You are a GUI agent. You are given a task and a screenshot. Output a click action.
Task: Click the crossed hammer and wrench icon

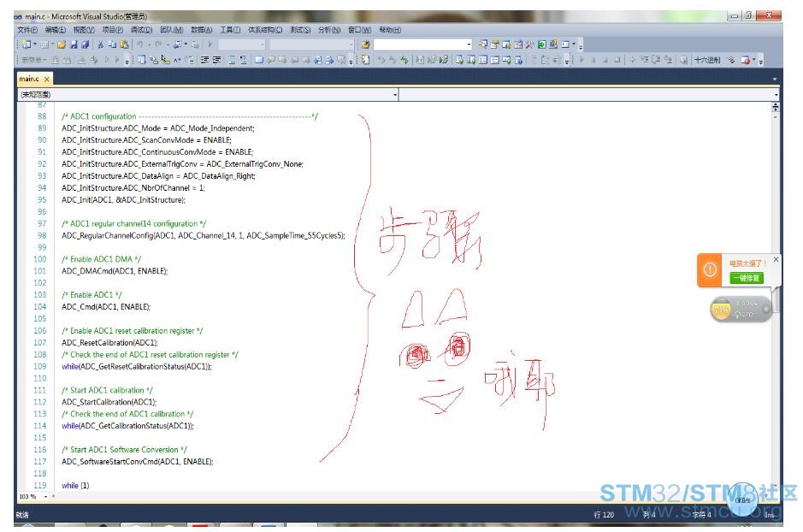529,44
